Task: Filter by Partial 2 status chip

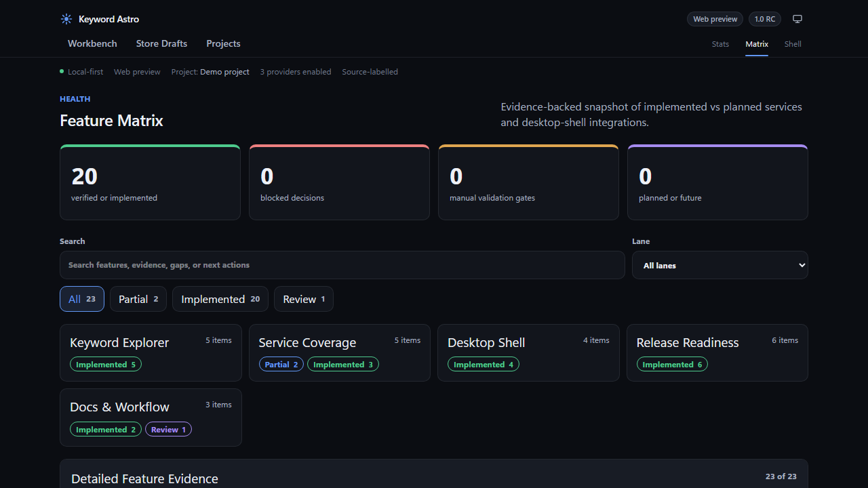Action: 138,299
